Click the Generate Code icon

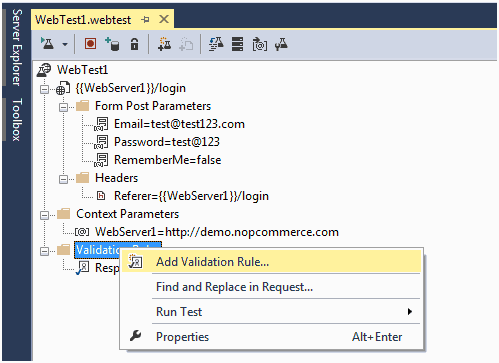coord(281,44)
